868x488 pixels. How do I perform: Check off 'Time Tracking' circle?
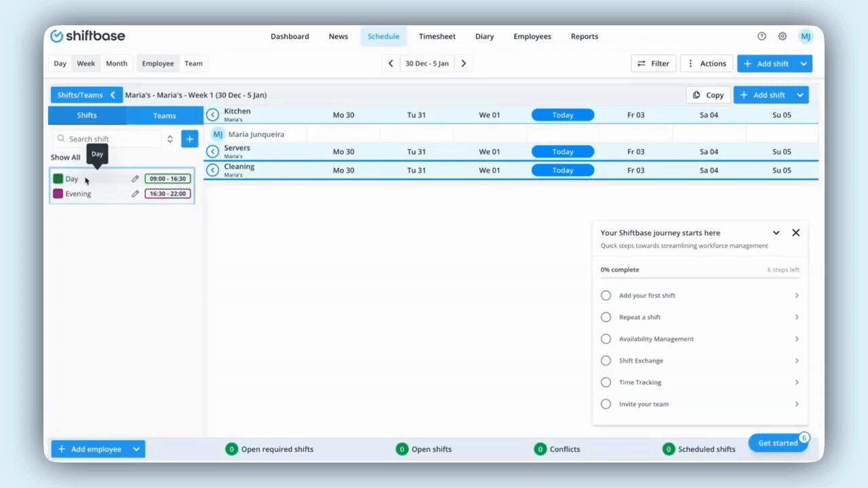coord(606,382)
